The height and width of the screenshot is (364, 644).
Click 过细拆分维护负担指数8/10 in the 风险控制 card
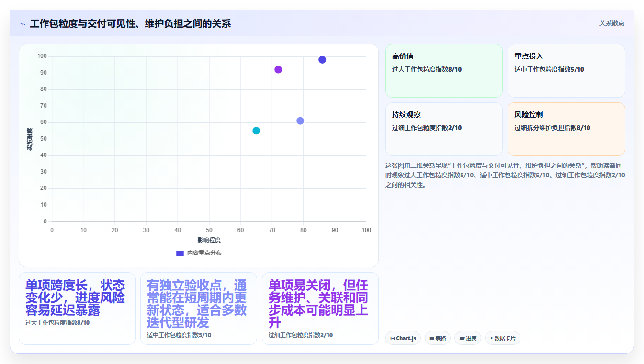click(x=552, y=128)
